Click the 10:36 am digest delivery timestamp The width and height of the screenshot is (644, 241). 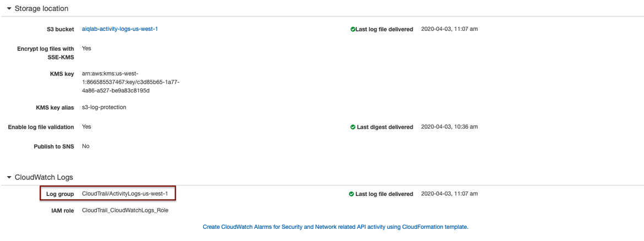tap(449, 127)
